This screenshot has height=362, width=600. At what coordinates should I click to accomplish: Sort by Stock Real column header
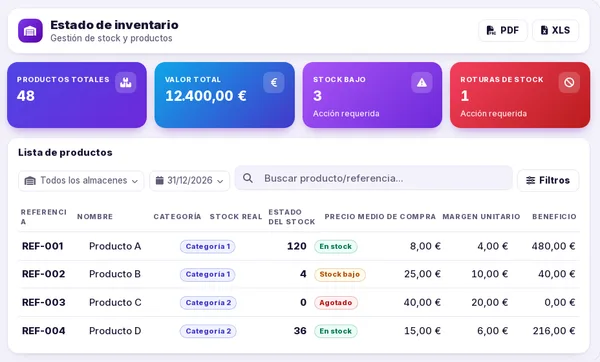[x=236, y=217]
